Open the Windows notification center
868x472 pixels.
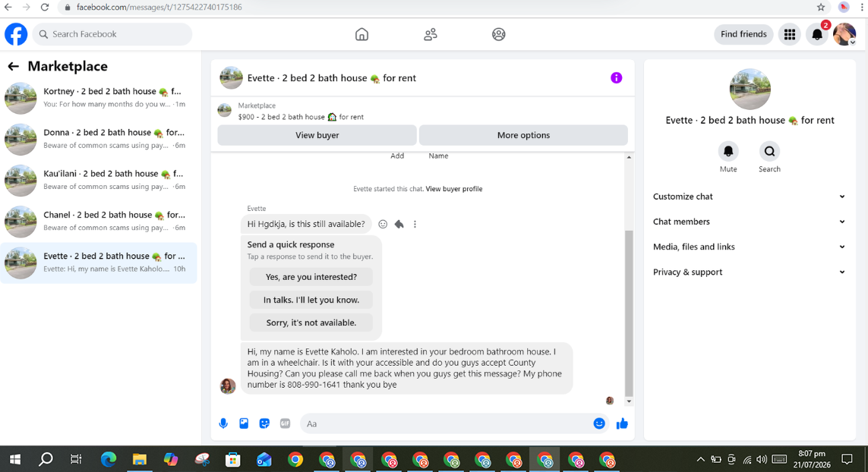tap(847, 459)
